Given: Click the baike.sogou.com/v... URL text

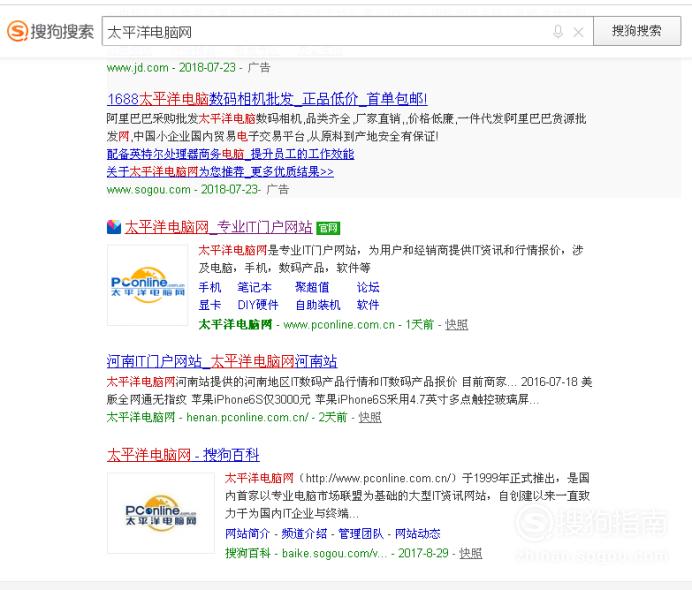Looking at the screenshot, I should click(x=335, y=553).
